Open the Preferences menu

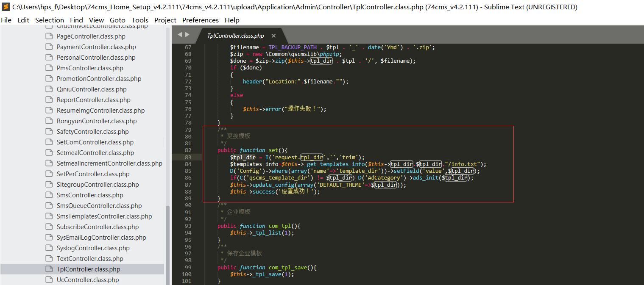pos(200,20)
